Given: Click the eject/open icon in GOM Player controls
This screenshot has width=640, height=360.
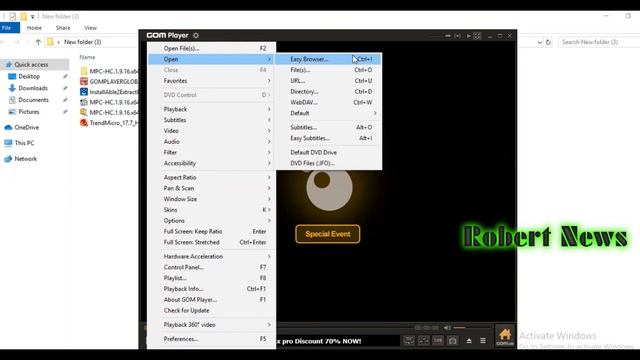Looking at the screenshot, I should 469,340.
